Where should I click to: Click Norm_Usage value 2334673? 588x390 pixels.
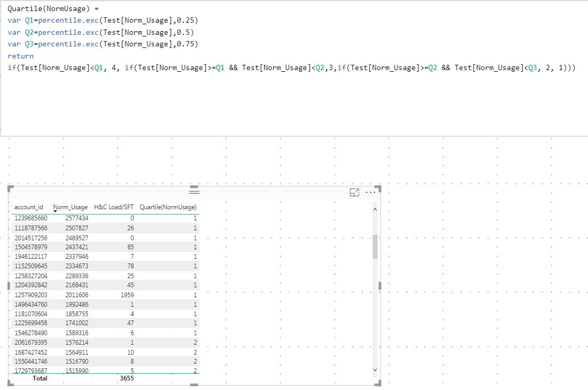coord(77,266)
